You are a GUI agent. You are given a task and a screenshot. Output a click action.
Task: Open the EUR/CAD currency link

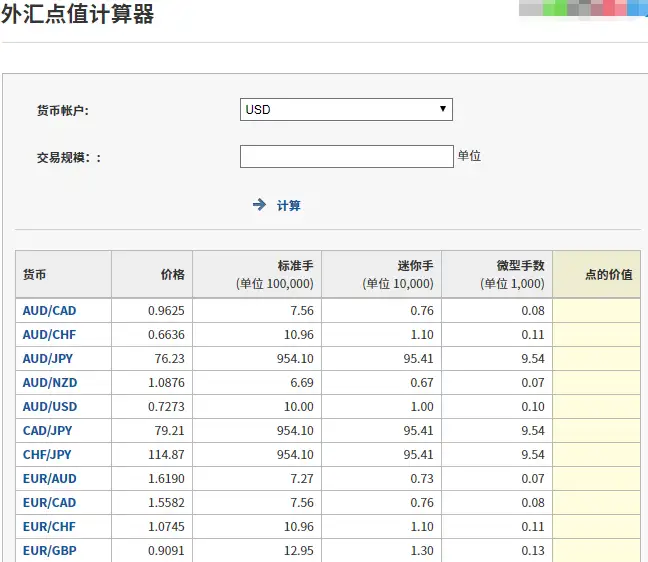50,502
